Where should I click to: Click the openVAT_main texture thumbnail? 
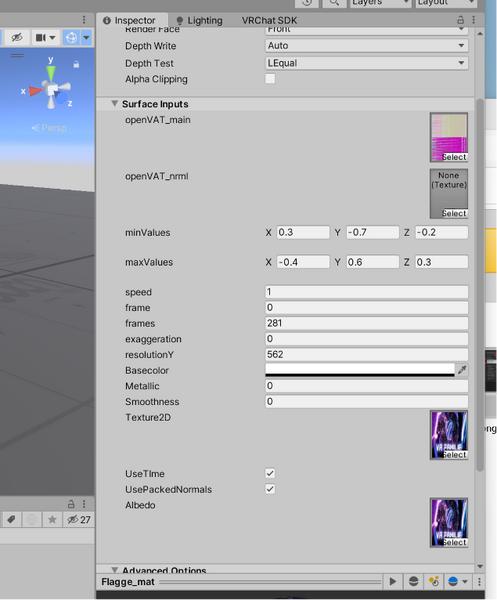coord(449,132)
